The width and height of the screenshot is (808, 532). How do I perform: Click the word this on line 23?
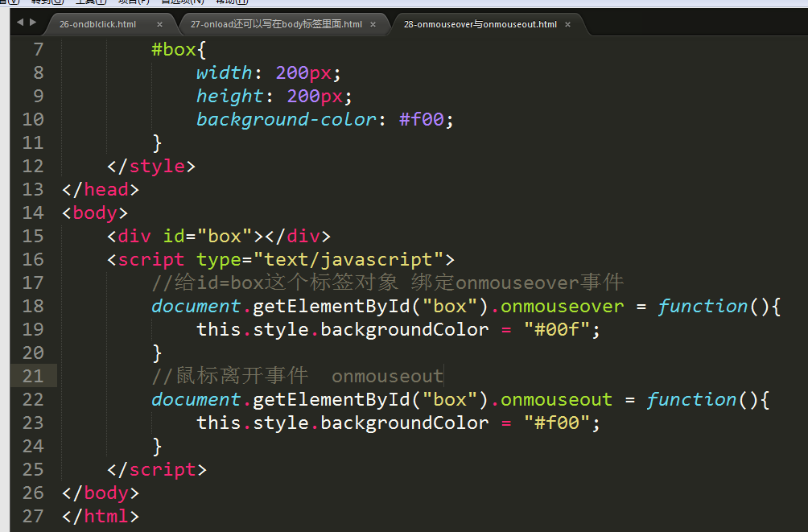click(x=218, y=423)
